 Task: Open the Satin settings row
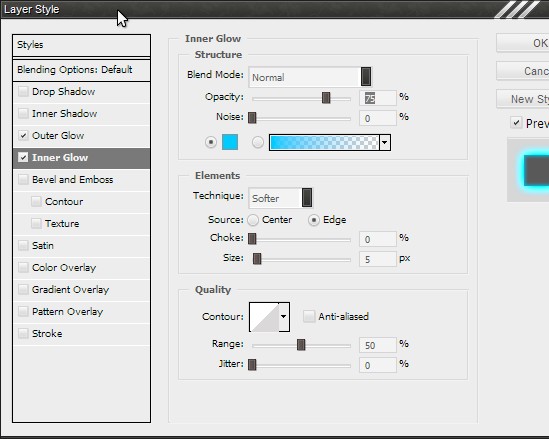(81, 246)
